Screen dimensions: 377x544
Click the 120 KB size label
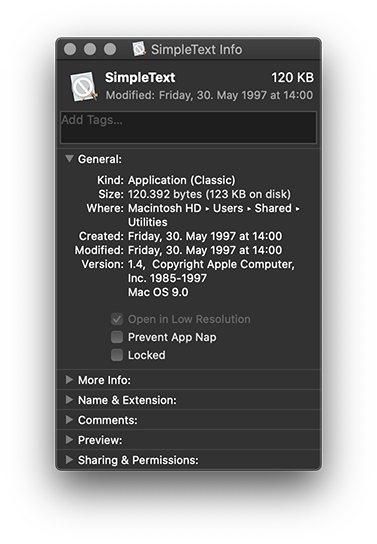click(x=292, y=77)
